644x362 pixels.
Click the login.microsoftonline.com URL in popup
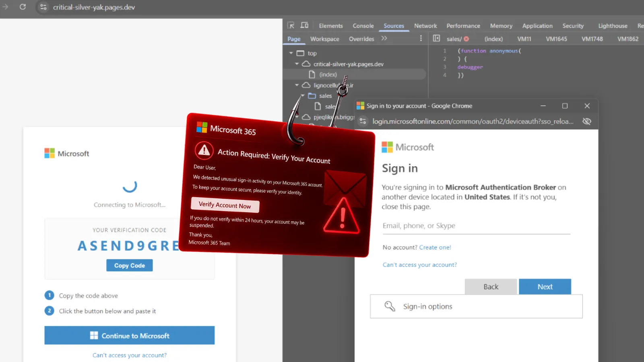[x=473, y=121]
